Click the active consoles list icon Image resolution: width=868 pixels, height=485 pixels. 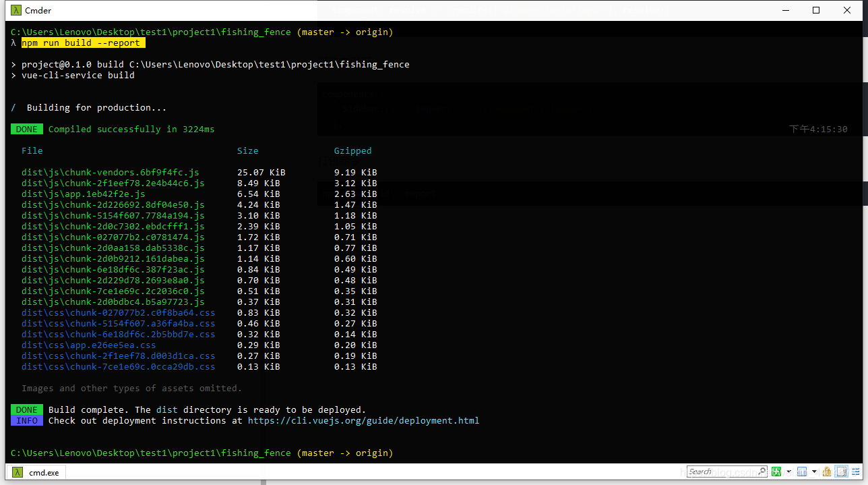[x=802, y=472]
